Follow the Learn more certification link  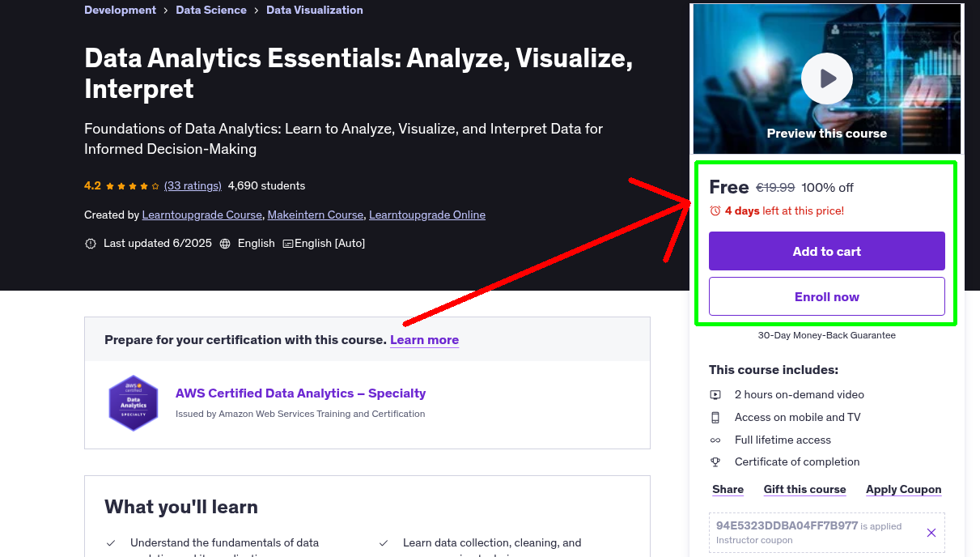point(424,340)
